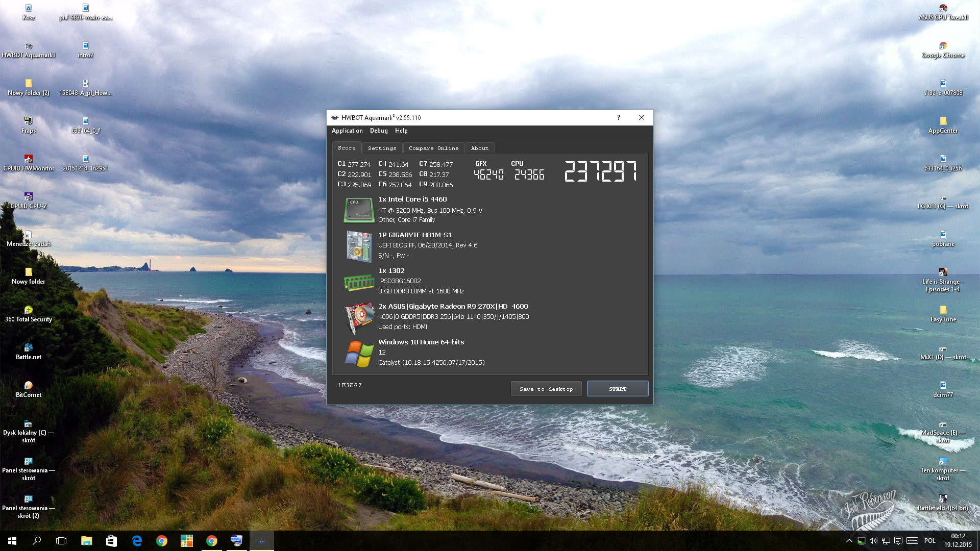Open ASUS GPU TweakII desktop icon
Screen dimensions: 980x551
[943, 12]
